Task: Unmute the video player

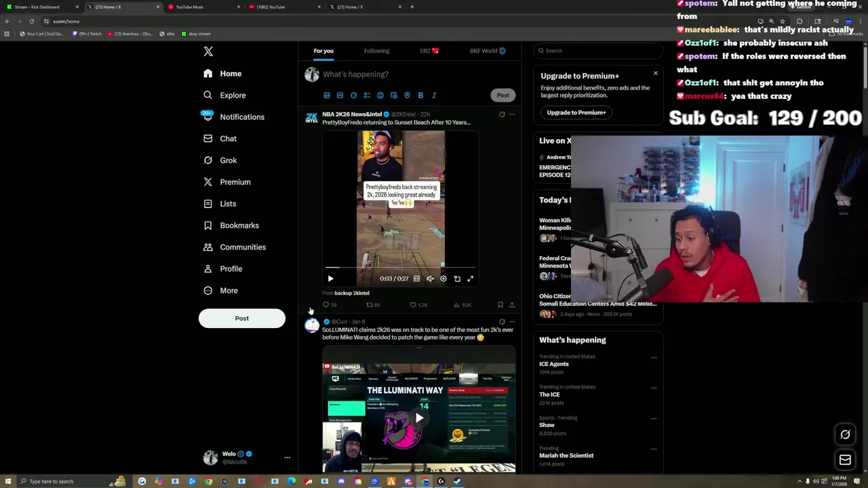Action: pyautogui.click(x=430, y=279)
